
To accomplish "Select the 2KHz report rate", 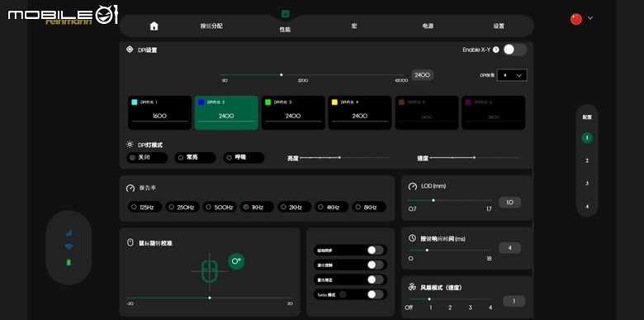I will [x=294, y=207].
